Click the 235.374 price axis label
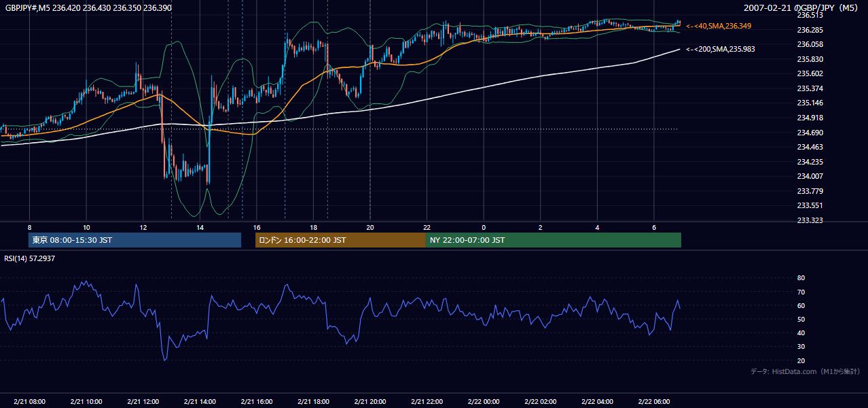Image resolution: width=868 pixels, height=408 pixels. (x=810, y=88)
